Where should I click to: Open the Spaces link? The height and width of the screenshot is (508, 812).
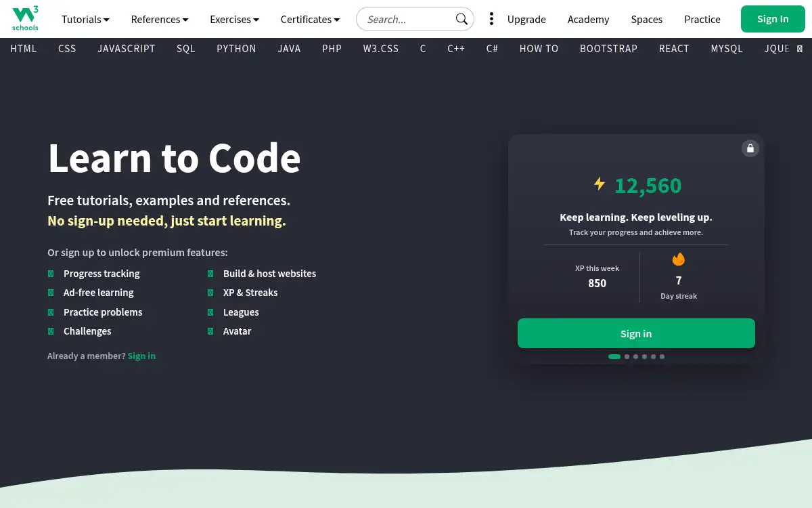click(647, 19)
